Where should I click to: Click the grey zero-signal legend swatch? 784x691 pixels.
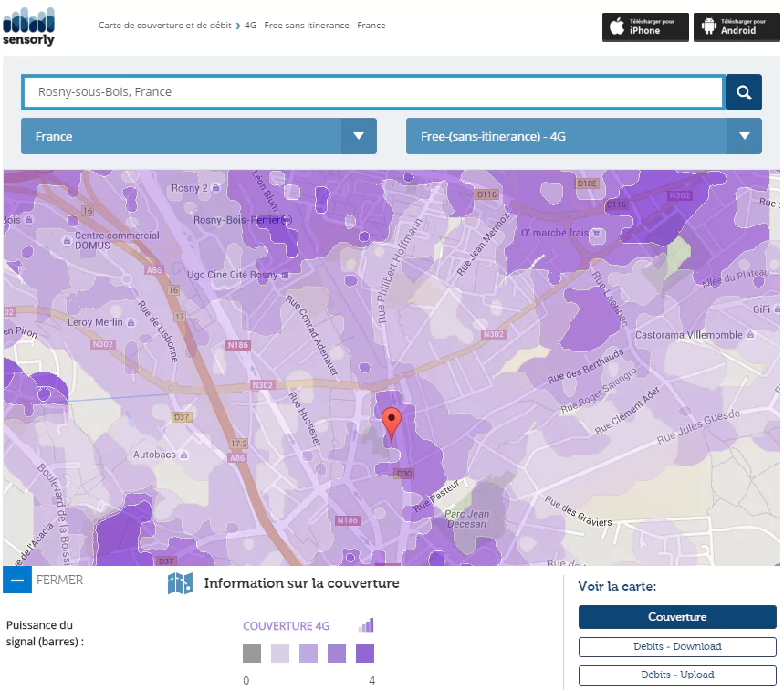coord(252,654)
